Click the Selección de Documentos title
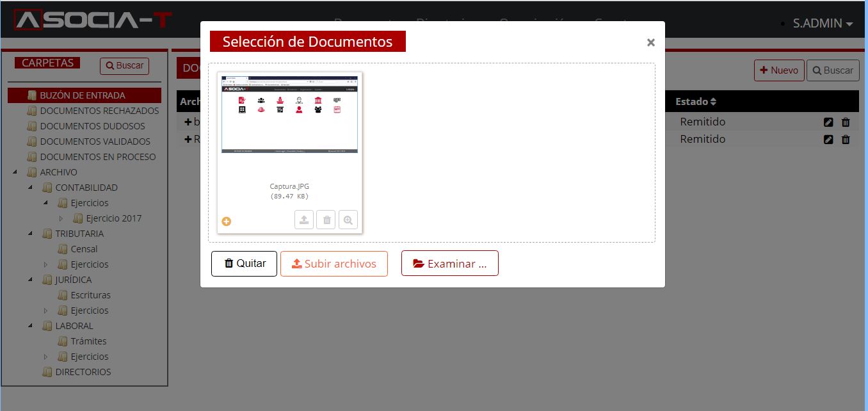 tap(308, 42)
